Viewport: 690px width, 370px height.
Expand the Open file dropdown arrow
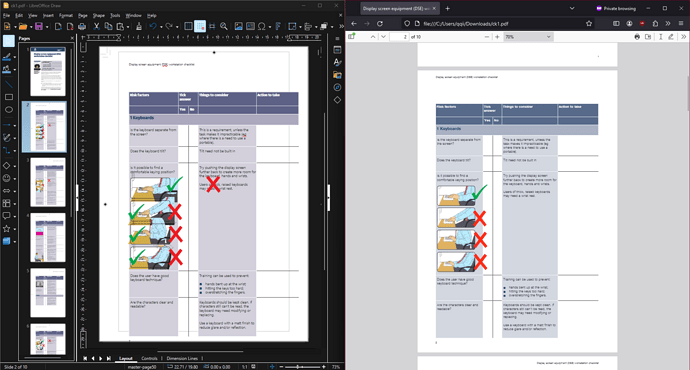31,27
